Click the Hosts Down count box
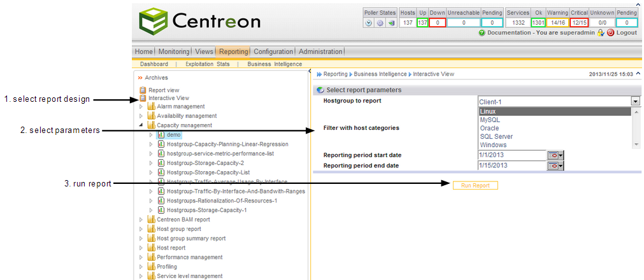This screenshot has height=280, width=644. tap(438, 23)
